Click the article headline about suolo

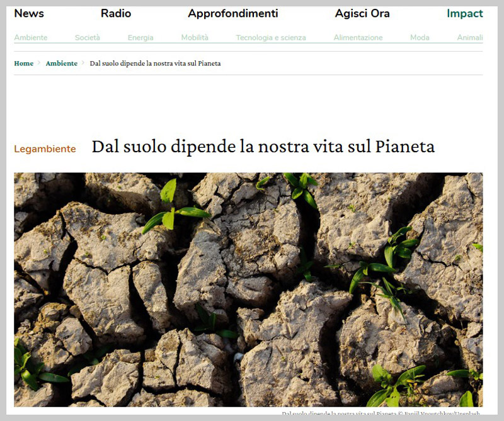point(263,147)
